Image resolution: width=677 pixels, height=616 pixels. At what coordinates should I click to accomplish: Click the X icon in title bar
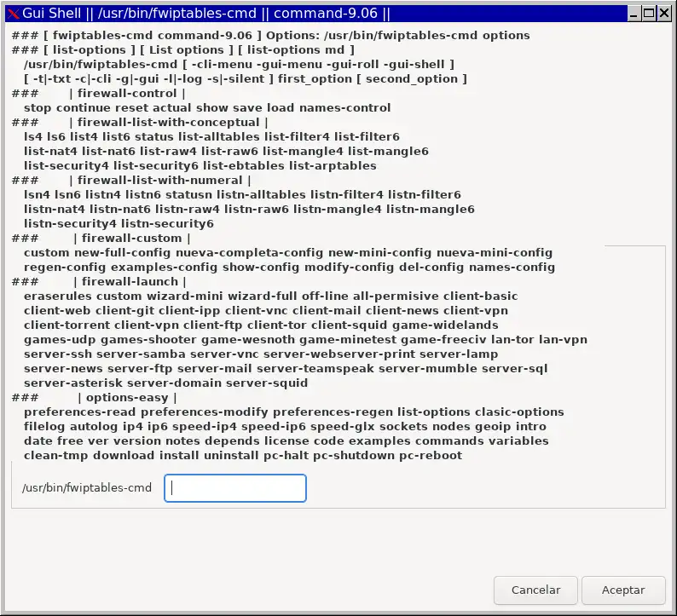coord(14,14)
